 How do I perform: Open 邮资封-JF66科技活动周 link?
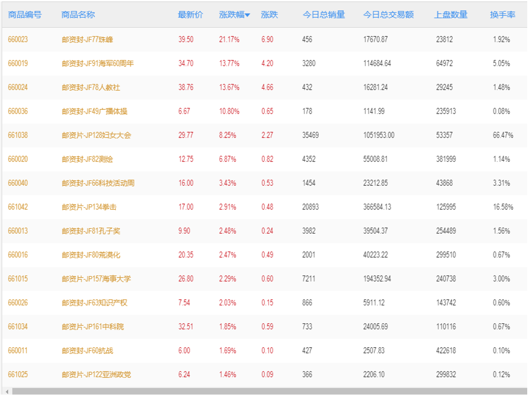(98, 183)
